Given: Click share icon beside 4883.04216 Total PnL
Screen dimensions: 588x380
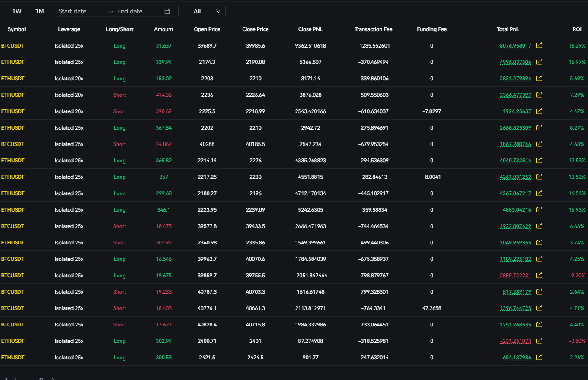Looking at the screenshot, I should tap(539, 209).
